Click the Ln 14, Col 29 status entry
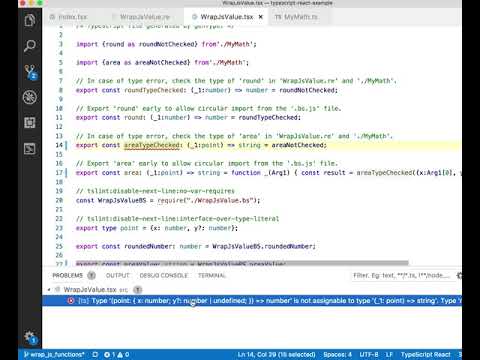 pos(276,355)
